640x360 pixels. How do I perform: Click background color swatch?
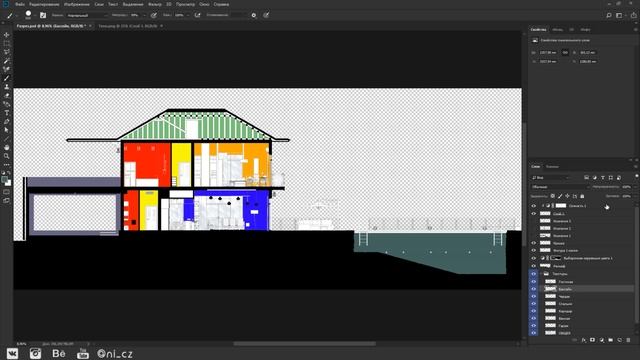pos(9,183)
